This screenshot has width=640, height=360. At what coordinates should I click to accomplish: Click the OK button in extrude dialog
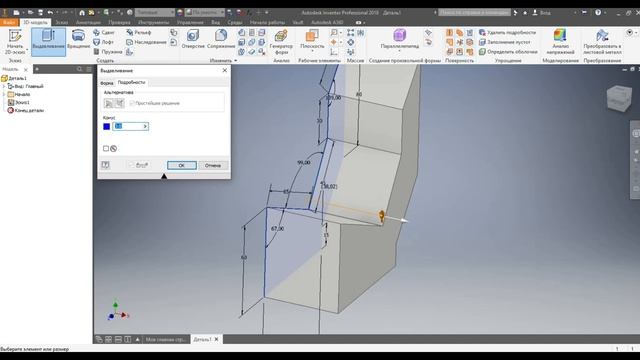(x=182, y=165)
